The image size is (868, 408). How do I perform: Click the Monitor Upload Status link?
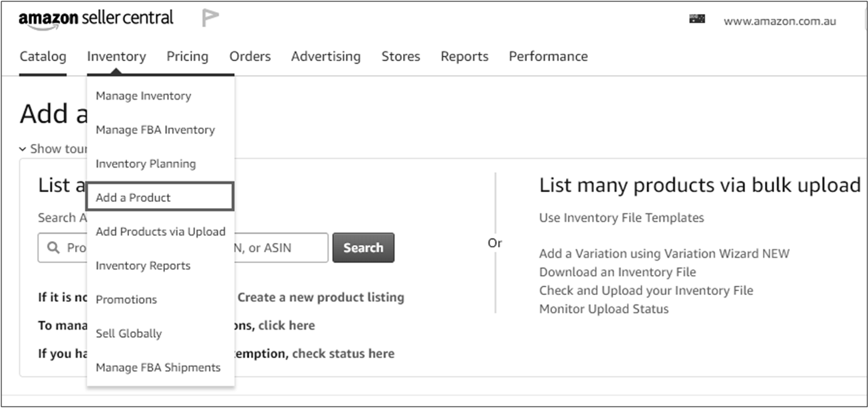coord(603,309)
